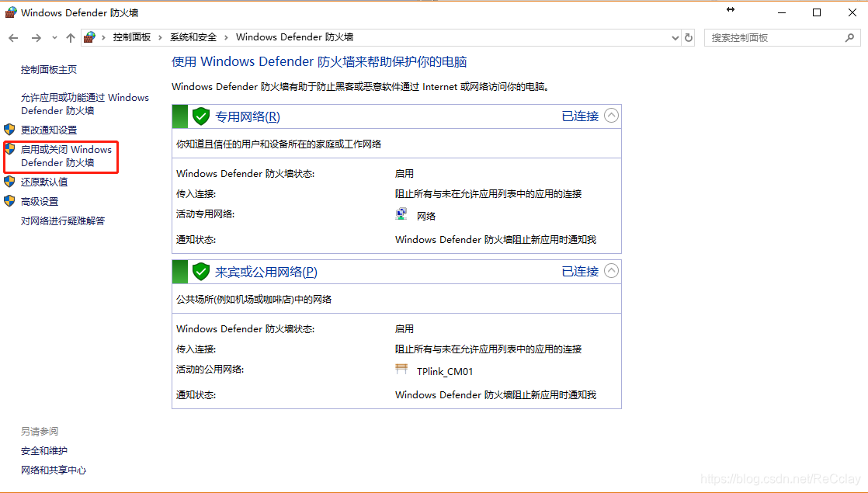Open 更改通知设置 link

tap(49, 130)
